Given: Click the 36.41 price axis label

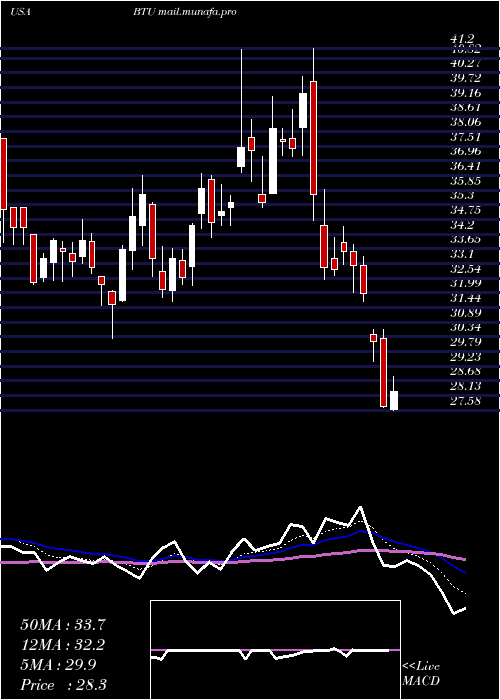Looking at the screenshot, I should (x=465, y=167).
